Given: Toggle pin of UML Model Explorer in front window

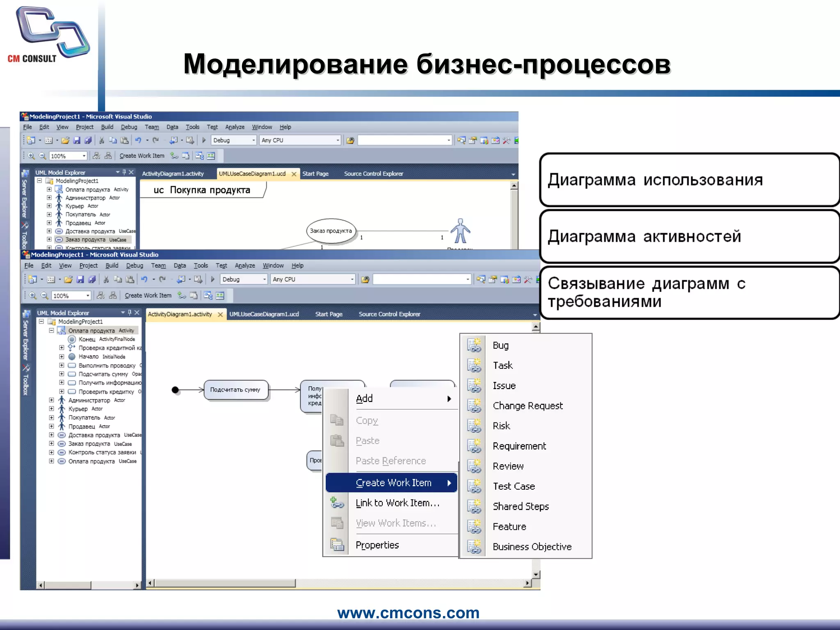Looking at the screenshot, I should pyautogui.click(x=130, y=313).
